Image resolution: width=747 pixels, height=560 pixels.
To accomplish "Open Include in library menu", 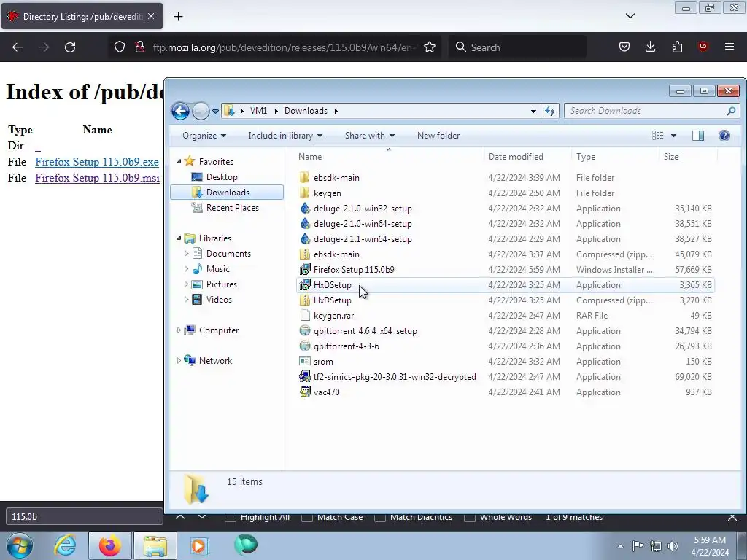I will point(285,136).
